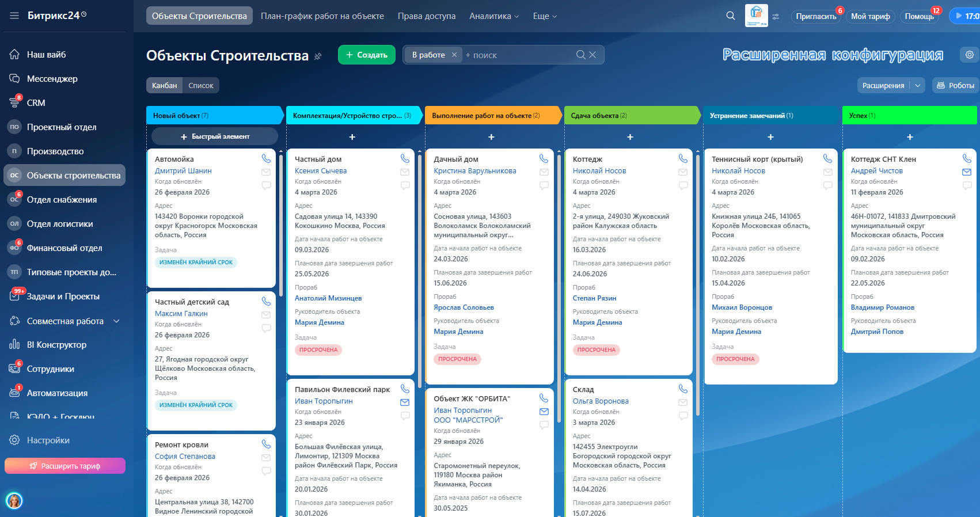980x517 pixels.
Task: Click the Пригласить button
Action: point(816,16)
